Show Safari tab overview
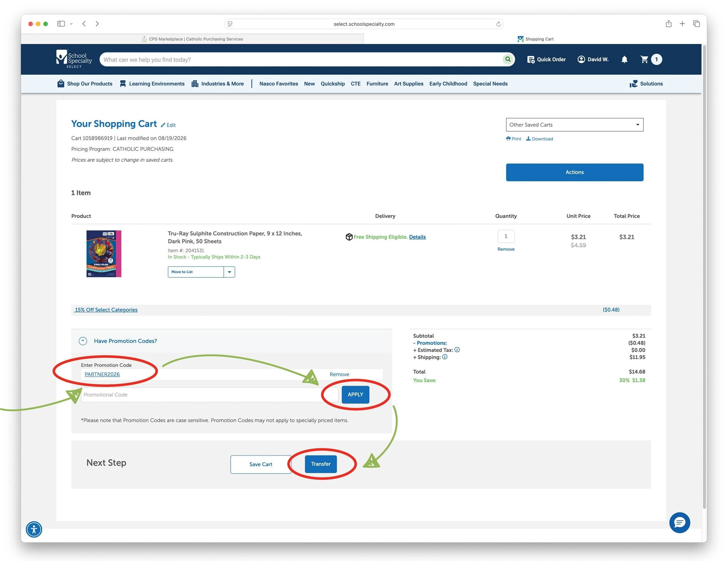Viewport: 728px width, 561px height. coord(696,24)
